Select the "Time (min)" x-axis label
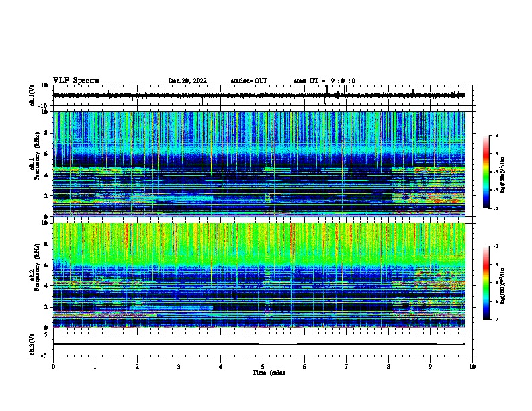532x411 pixels. coord(269,373)
